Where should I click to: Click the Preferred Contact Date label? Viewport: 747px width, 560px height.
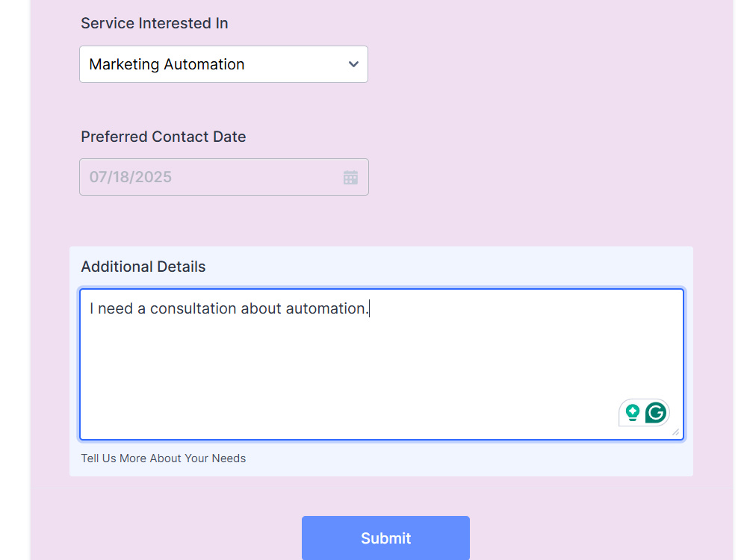tap(164, 137)
